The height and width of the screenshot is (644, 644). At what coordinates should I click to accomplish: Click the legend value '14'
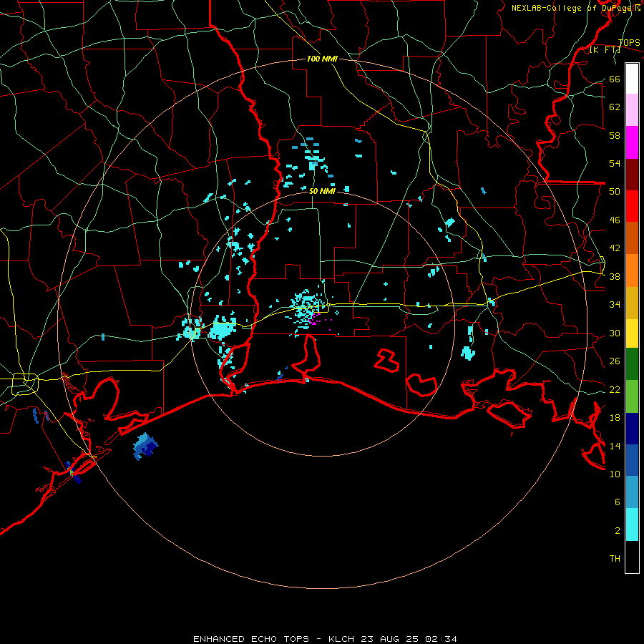[x=615, y=446]
